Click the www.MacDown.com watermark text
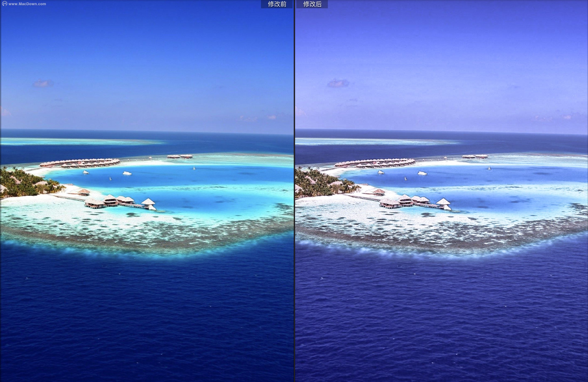 27,4
